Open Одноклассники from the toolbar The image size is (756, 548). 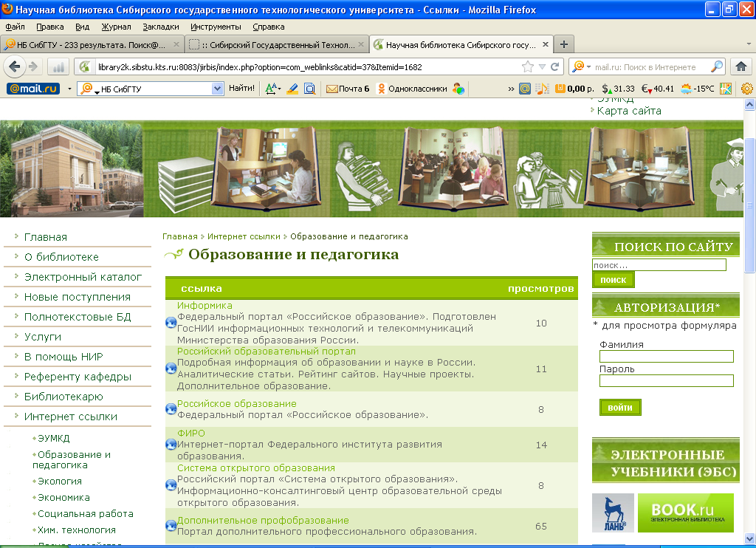click(x=412, y=89)
